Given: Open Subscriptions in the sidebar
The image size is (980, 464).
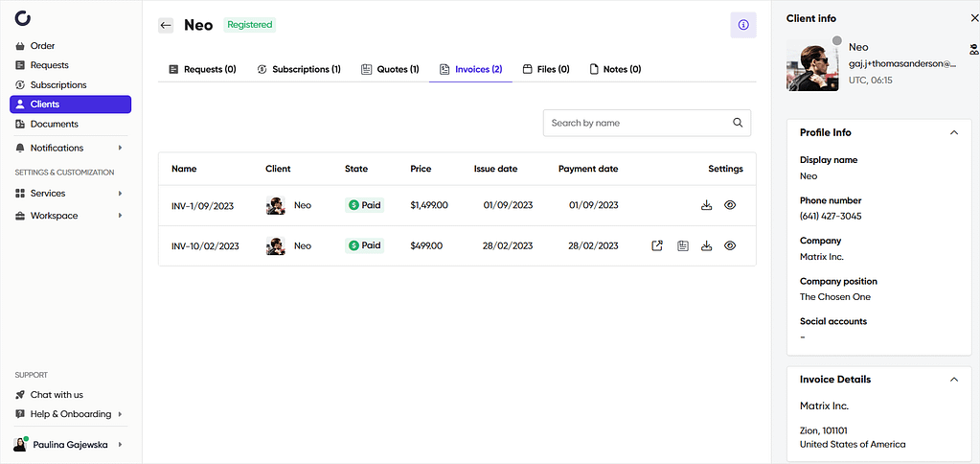Looking at the screenshot, I should (x=58, y=85).
